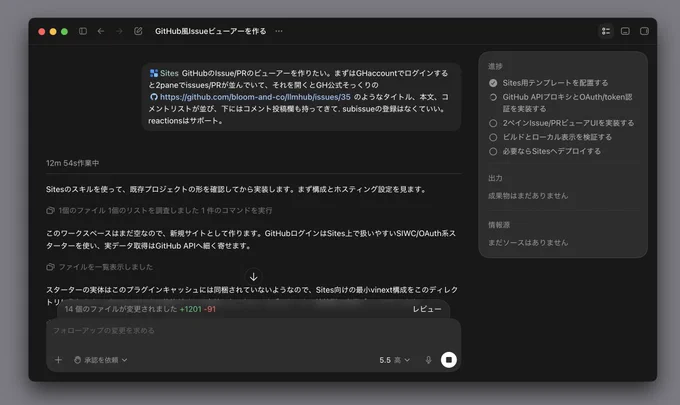Click the GitHub風Issueビューアーを作る title
This screenshot has width=680, height=405.
(x=210, y=31)
